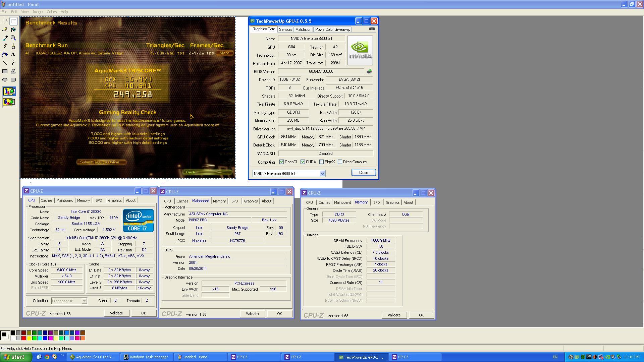This screenshot has height=362, width=644.
Task: Switch to TechPowerUp GPU-Z in taskbar
Action: [x=361, y=357]
